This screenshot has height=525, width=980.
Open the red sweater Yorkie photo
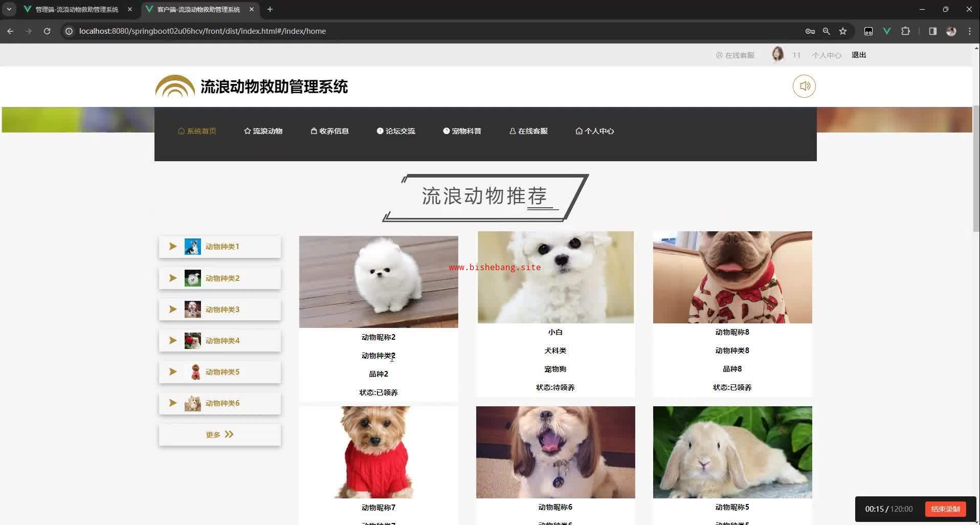(x=378, y=452)
